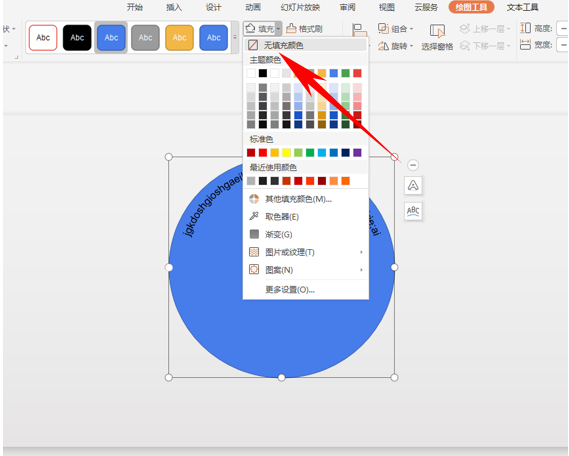Switch to the 插入 tab
The height and width of the screenshot is (456, 569).
[x=174, y=7]
